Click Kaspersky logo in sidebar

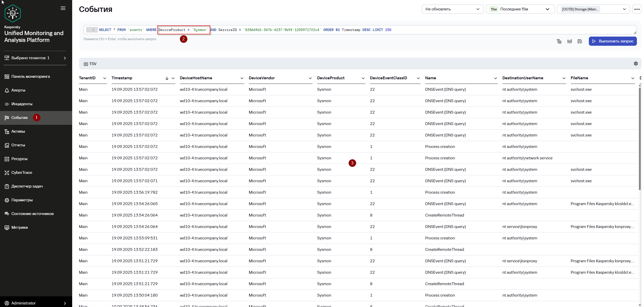coord(13,13)
